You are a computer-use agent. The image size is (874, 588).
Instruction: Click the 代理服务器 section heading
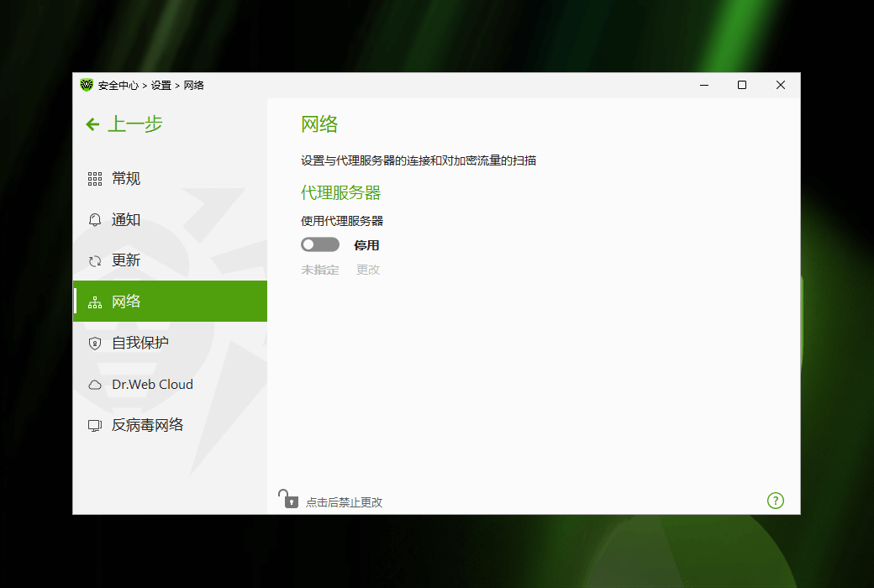(340, 193)
